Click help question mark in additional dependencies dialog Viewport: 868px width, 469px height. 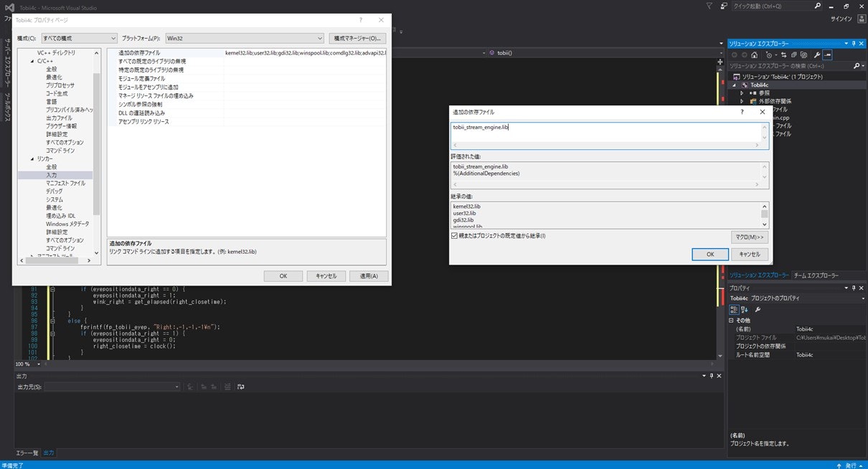741,112
